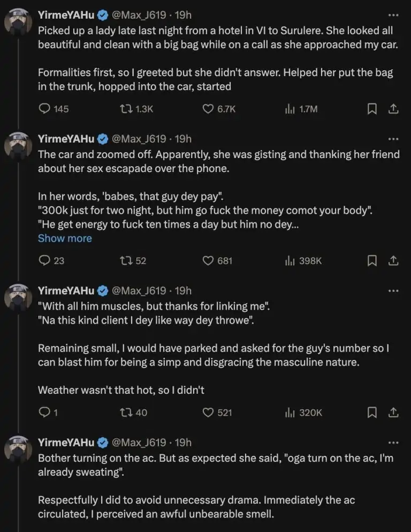View the 398K view count stats
Image resolution: width=411 pixels, height=532 pixels.
coord(290,261)
